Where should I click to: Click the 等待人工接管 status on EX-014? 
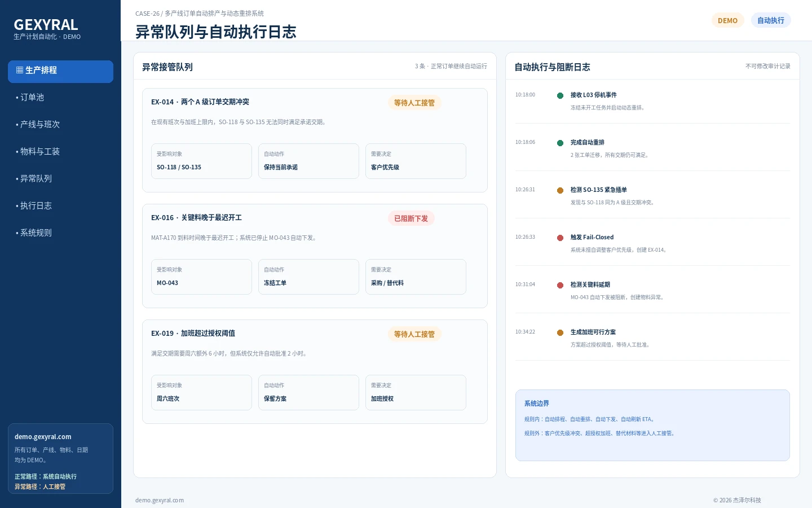point(414,103)
